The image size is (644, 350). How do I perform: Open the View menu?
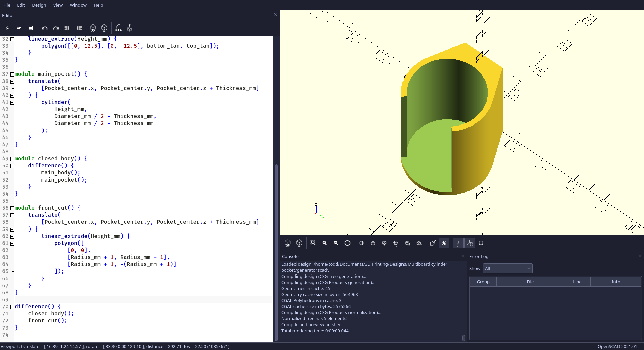tap(58, 5)
